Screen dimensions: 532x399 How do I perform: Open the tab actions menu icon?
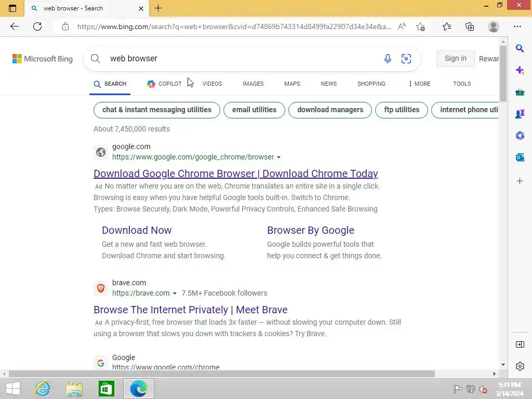tap(12, 8)
